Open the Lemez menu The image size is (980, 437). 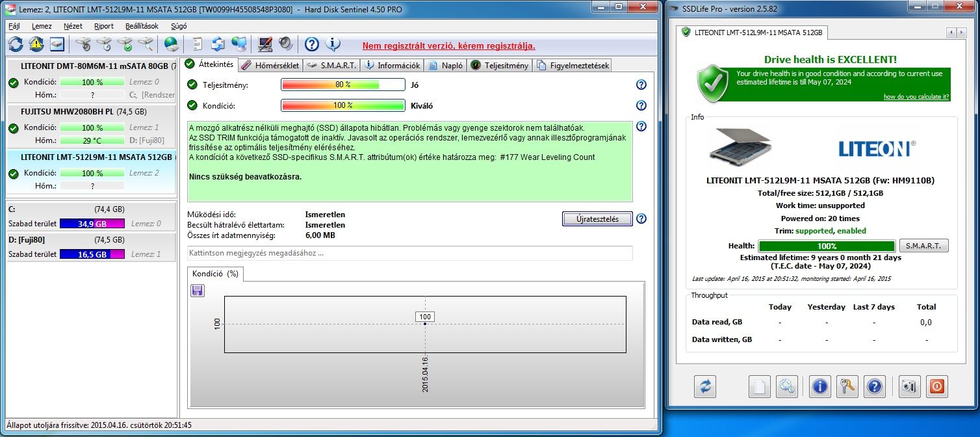tap(42, 26)
